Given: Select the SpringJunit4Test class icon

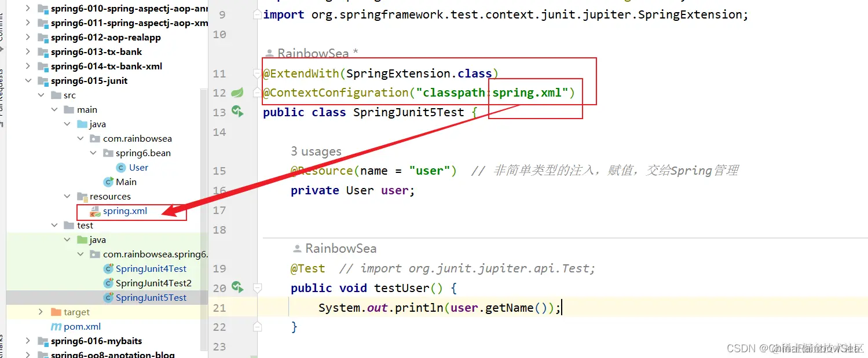Looking at the screenshot, I should tap(108, 269).
